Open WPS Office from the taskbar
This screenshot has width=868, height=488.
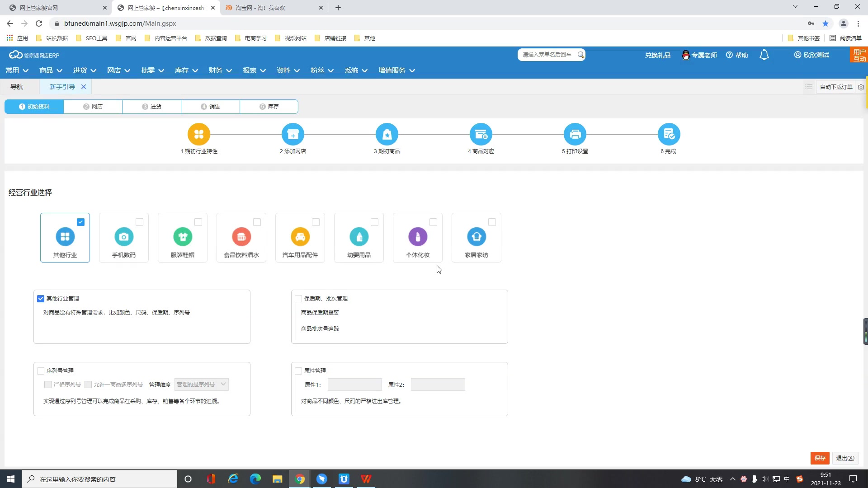(x=366, y=479)
